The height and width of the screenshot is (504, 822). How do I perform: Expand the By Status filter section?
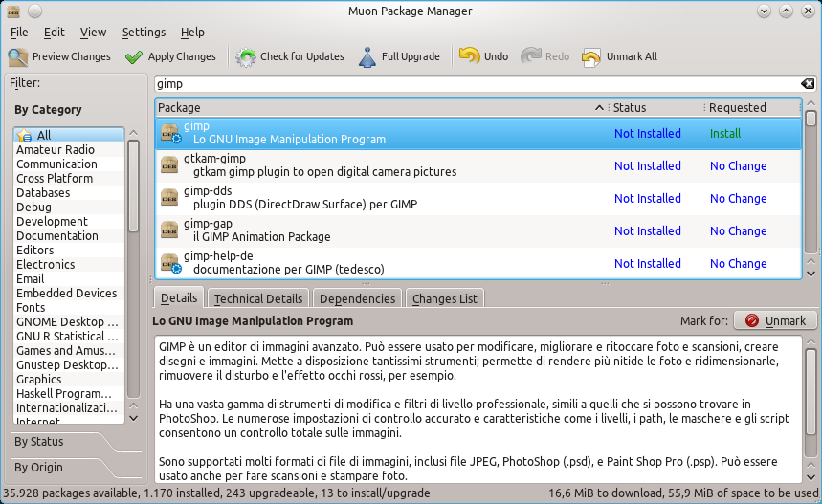pyautogui.click(x=38, y=442)
